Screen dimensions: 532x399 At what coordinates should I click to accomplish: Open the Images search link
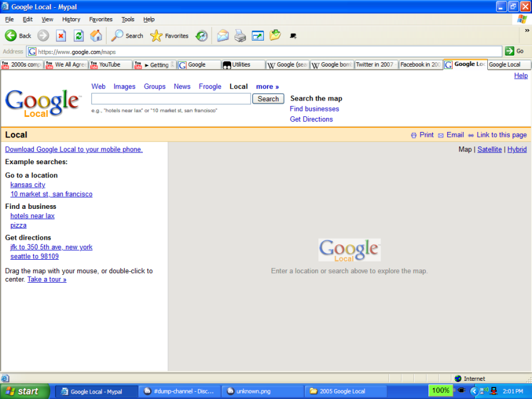[124, 87]
